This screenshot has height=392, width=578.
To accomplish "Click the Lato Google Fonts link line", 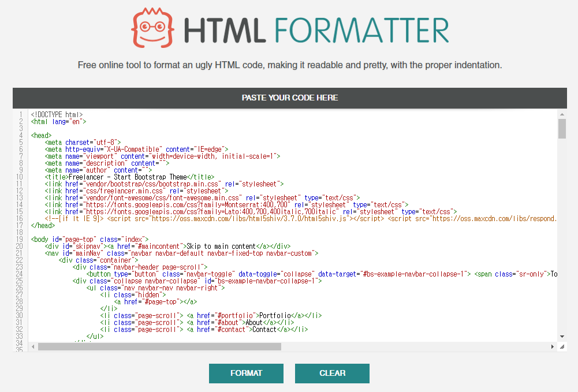I will [x=251, y=211].
